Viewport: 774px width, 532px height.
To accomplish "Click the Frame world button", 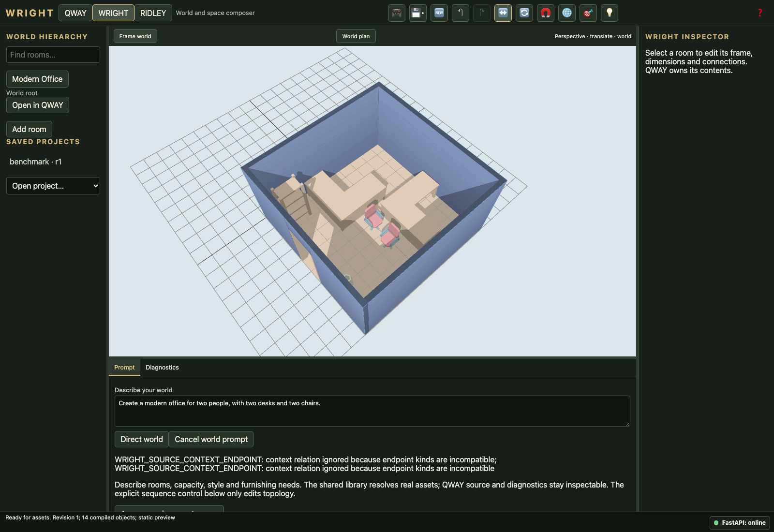I will click(135, 36).
